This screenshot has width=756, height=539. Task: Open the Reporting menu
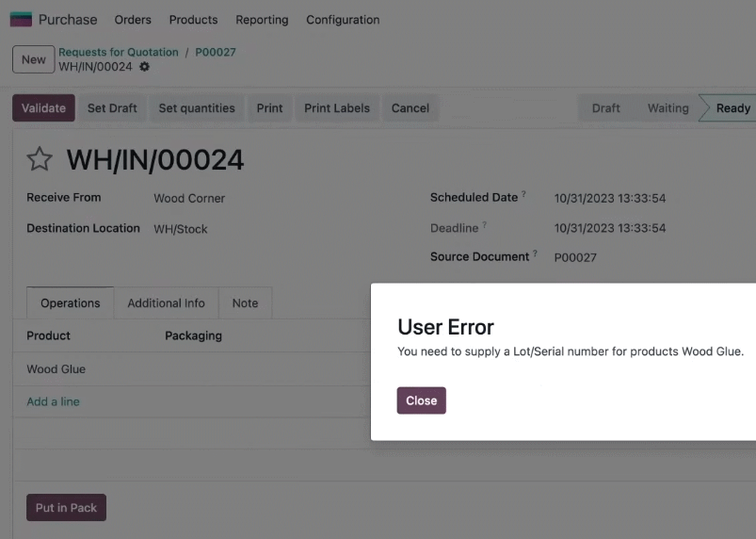[x=262, y=20]
